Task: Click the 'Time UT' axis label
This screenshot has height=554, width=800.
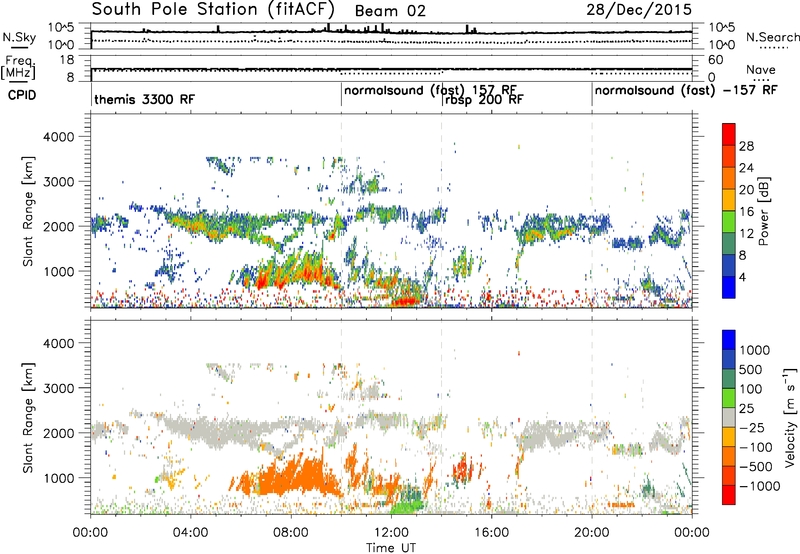Action: [391, 548]
